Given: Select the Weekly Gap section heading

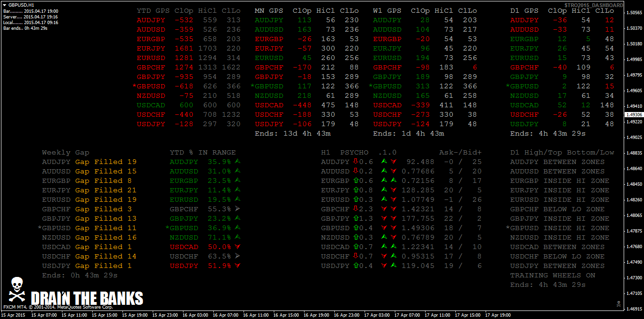Looking at the screenshot, I should (66, 152).
